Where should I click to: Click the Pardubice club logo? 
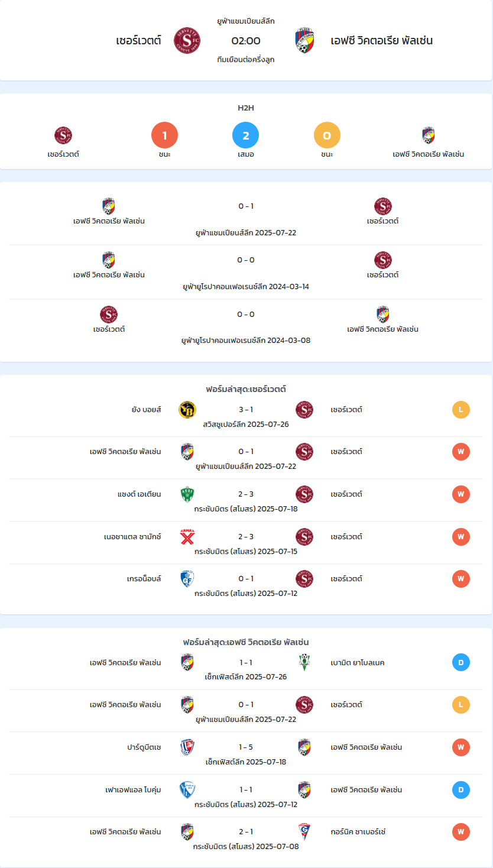[x=187, y=747]
